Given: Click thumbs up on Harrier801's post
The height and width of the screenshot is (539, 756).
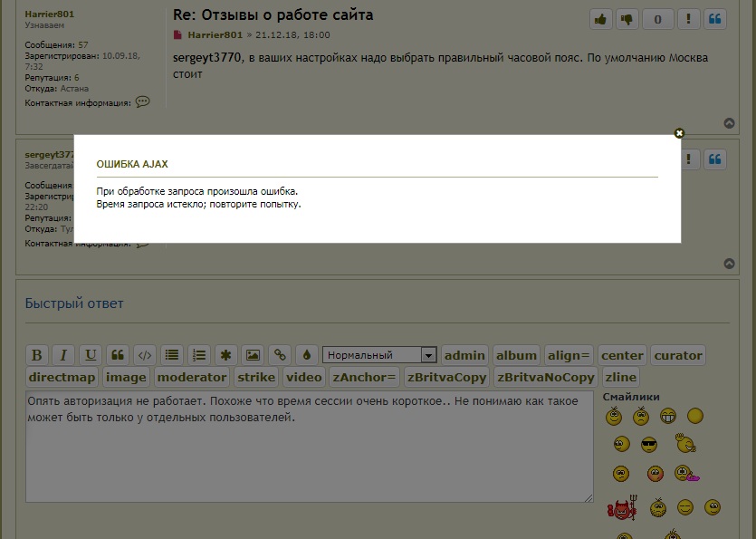Looking at the screenshot, I should (600, 19).
